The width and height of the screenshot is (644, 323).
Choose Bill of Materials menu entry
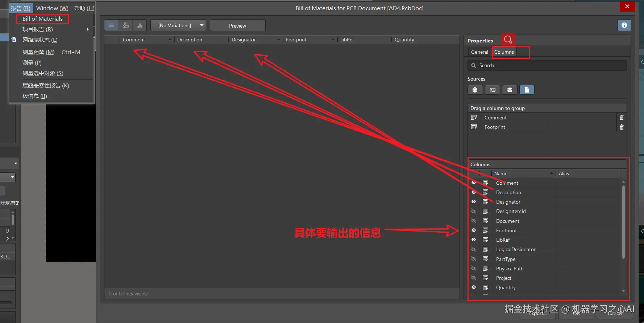pos(42,19)
